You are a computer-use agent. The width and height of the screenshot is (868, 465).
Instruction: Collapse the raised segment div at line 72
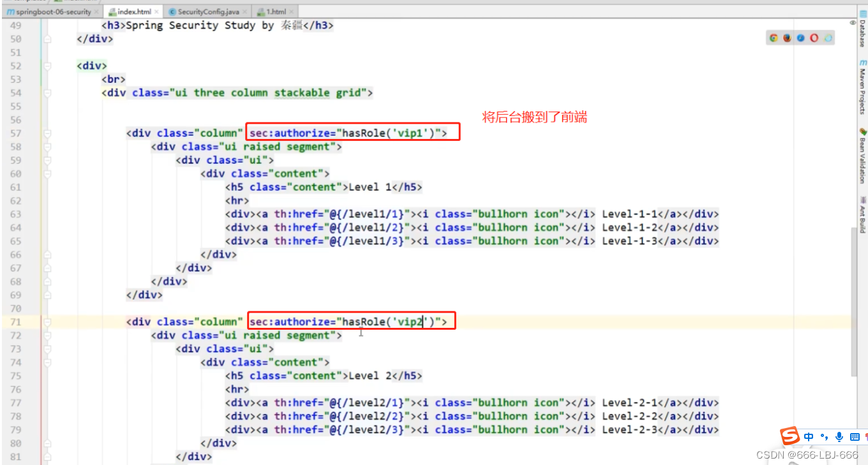point(47,336)
